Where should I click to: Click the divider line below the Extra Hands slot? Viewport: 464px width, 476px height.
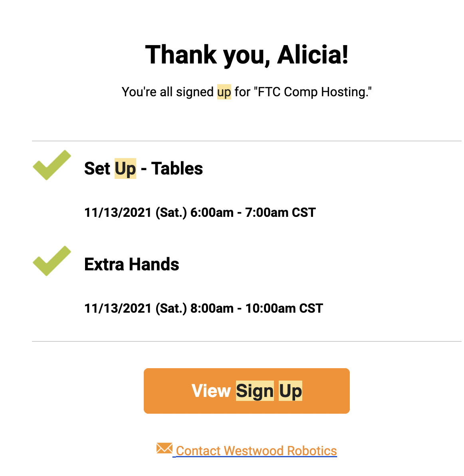pyautogui.click(x=247, y=341)
